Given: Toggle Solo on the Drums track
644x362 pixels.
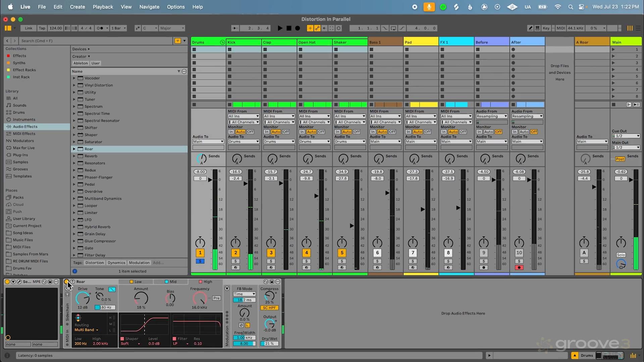Looking at the screenshot, I should 200,261.
